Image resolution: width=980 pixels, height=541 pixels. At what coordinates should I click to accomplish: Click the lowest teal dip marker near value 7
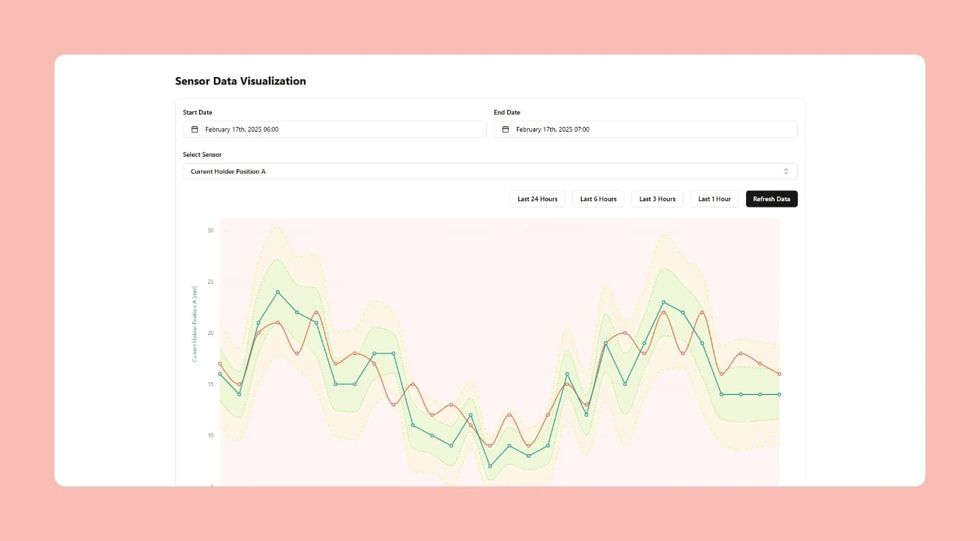488,467
